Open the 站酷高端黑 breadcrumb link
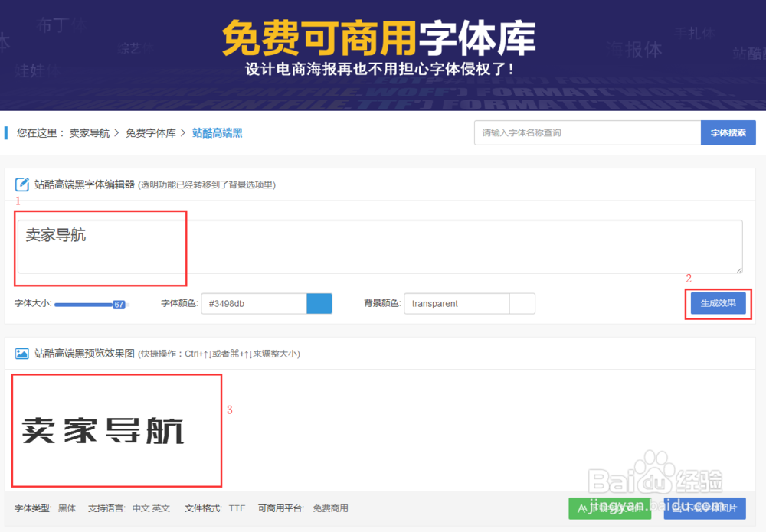The height and width of the screenshot is (532, 766). pyautogui.click(x=218, y=132)
